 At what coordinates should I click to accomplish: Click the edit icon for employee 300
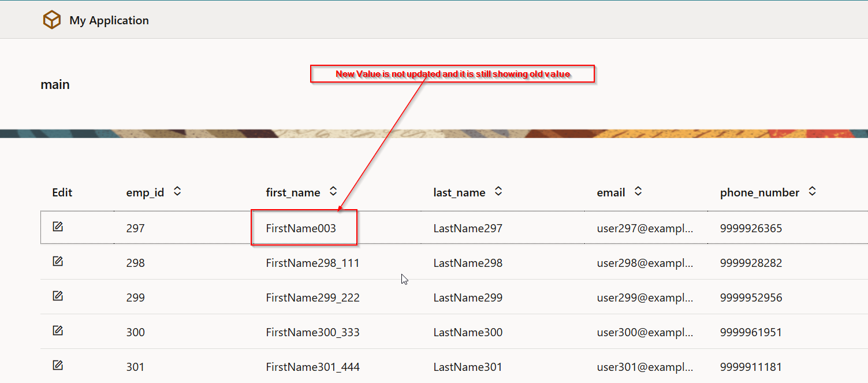[58, 331]
